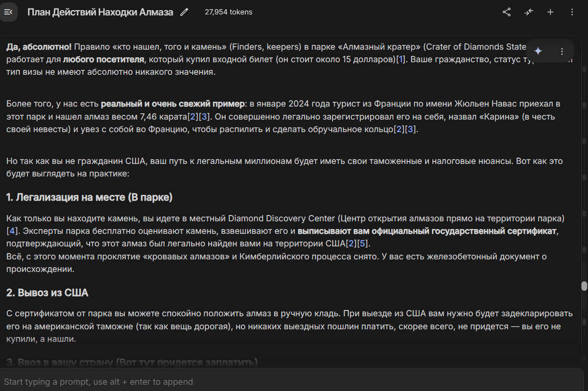588x391 pixels.
Task: Click citation [2] after "7,46 карата"
Action: coord(193,117)
